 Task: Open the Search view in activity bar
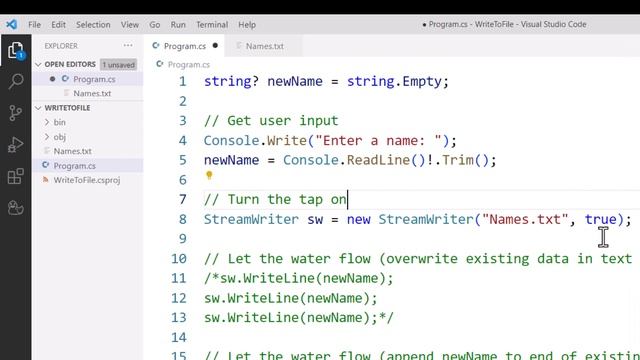[16, 81]
